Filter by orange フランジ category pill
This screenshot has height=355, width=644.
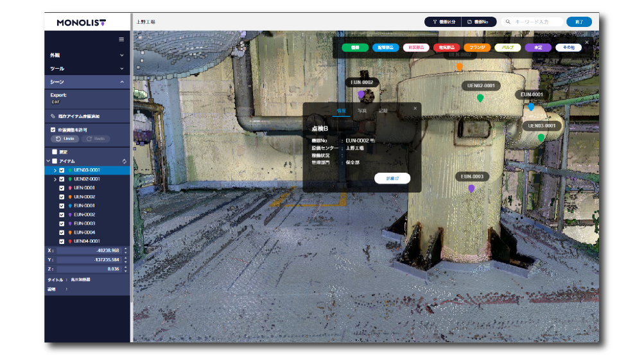[477, 48]
